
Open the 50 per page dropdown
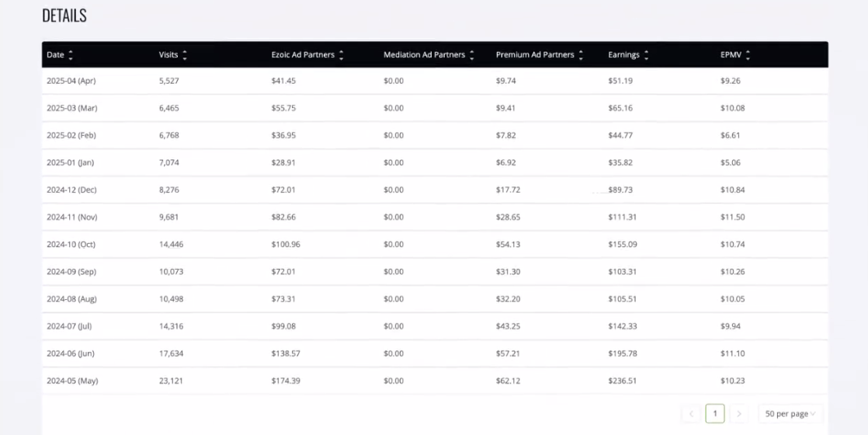click(x=790, y=413)
